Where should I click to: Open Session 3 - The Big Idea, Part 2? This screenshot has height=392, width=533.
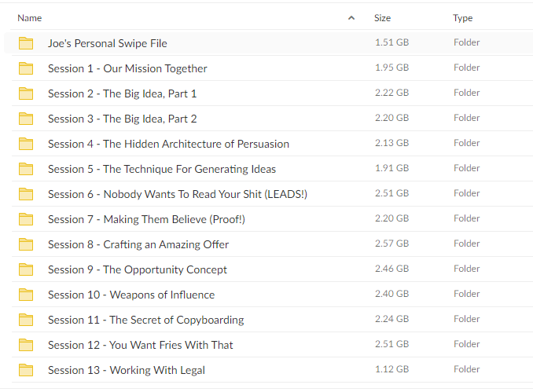(x=123, y=119)
